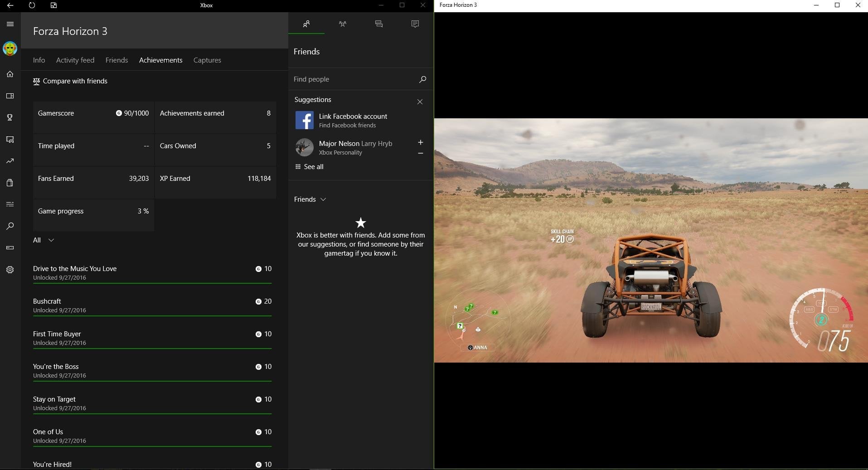
Task: Click the window icon next to refresh
Action: pyautogui.click(x=53, y=5)
